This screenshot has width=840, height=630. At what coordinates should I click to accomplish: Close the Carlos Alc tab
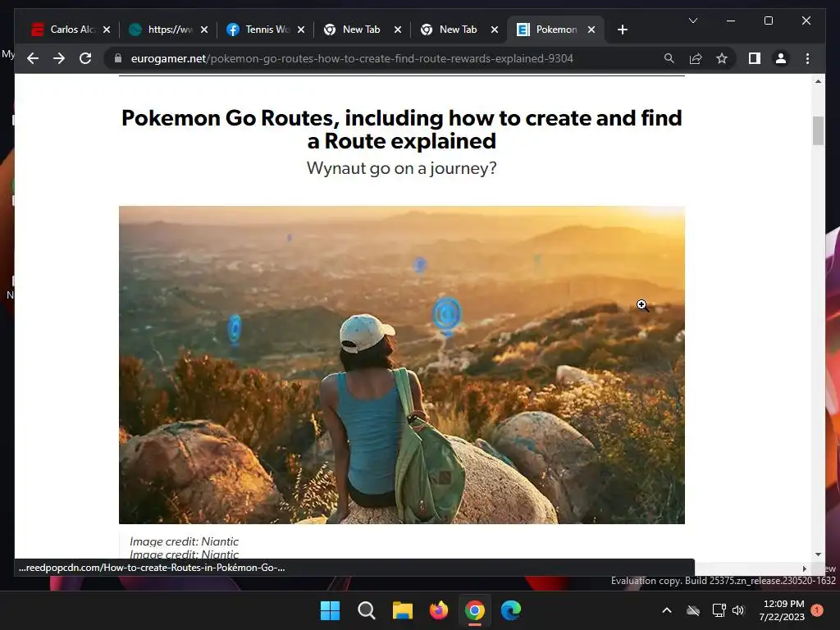coord(107,30)
